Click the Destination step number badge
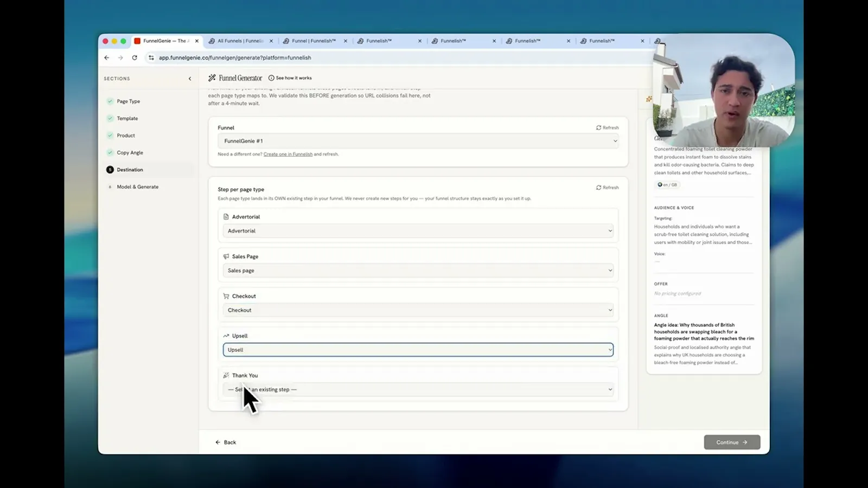Screen dimensions: 868x488 [x=110, y=170]
